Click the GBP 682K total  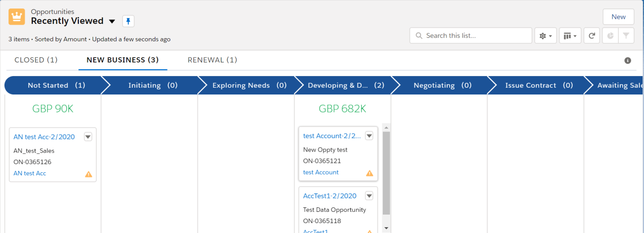pyautogui.click(x=342, y=109)
